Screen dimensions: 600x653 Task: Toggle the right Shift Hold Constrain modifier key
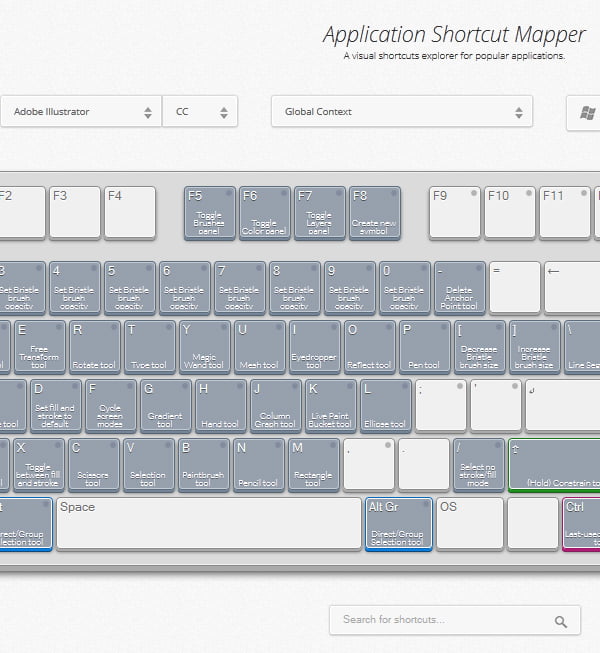(554, 465)
